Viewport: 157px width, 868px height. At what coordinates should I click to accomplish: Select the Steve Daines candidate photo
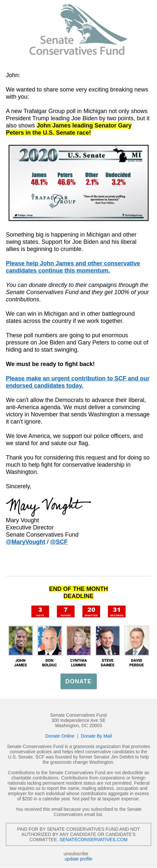108,641
